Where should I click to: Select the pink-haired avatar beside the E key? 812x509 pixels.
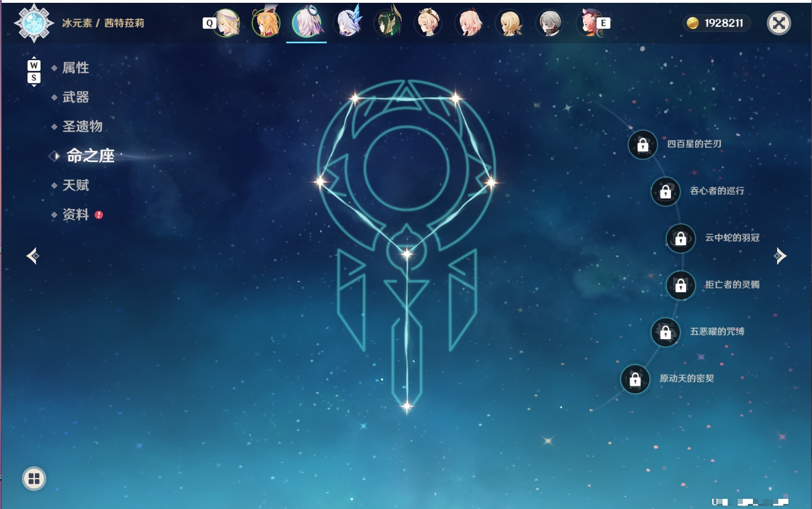[589, 23]
